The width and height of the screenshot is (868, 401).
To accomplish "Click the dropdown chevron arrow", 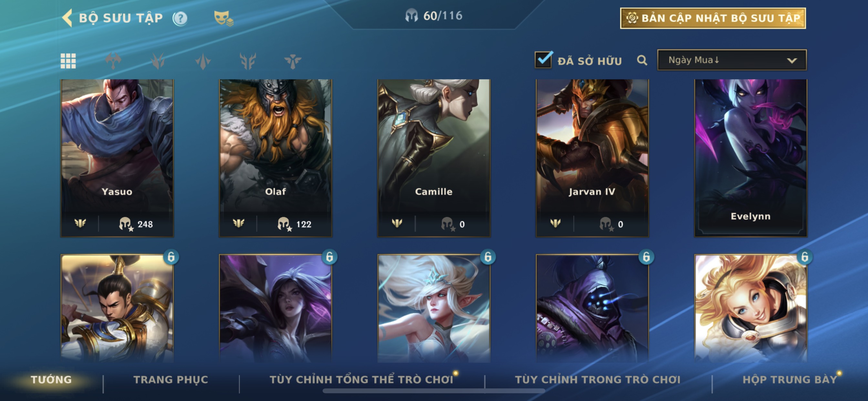I will click(x=792, y=61).
